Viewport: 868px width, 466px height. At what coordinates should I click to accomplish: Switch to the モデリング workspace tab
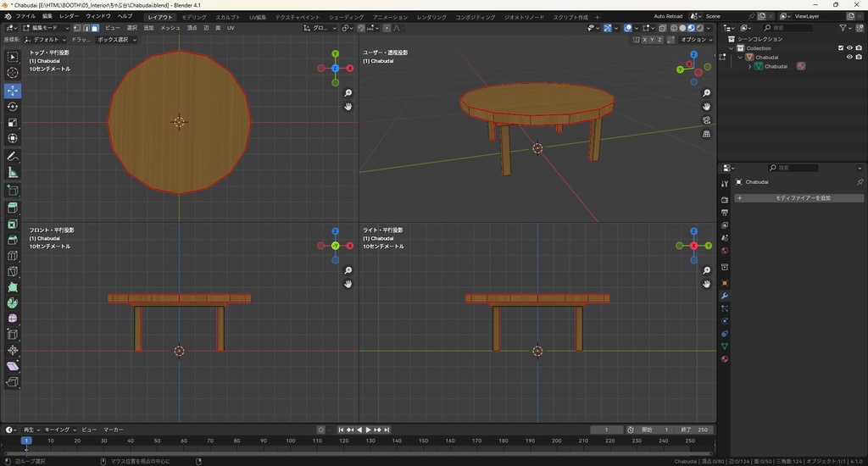tap(194, 17)
